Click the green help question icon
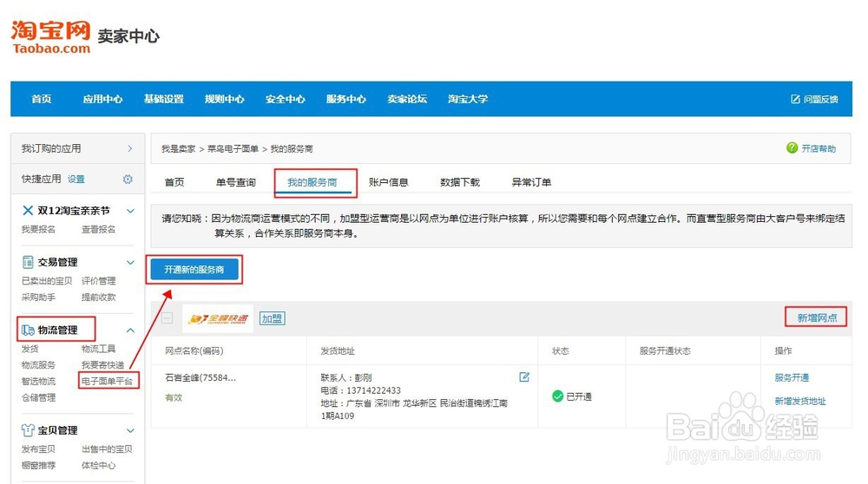 792,147
